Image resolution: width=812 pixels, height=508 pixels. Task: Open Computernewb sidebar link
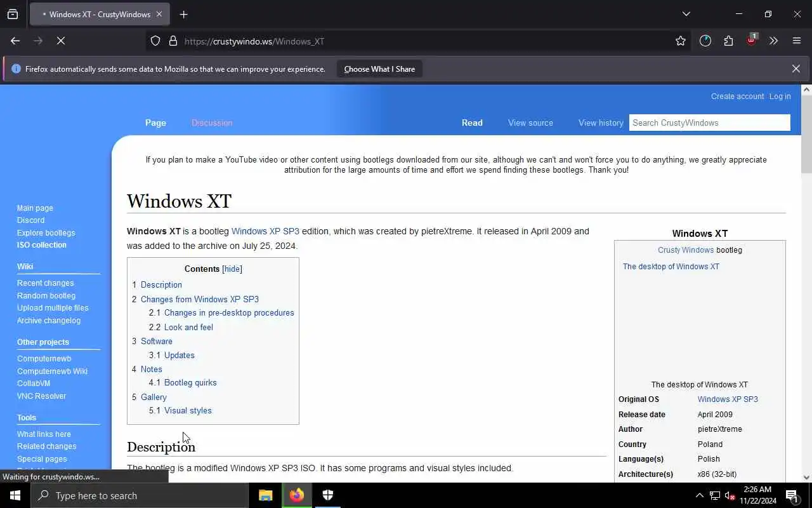pyautogui.click(x=44, y=359)
